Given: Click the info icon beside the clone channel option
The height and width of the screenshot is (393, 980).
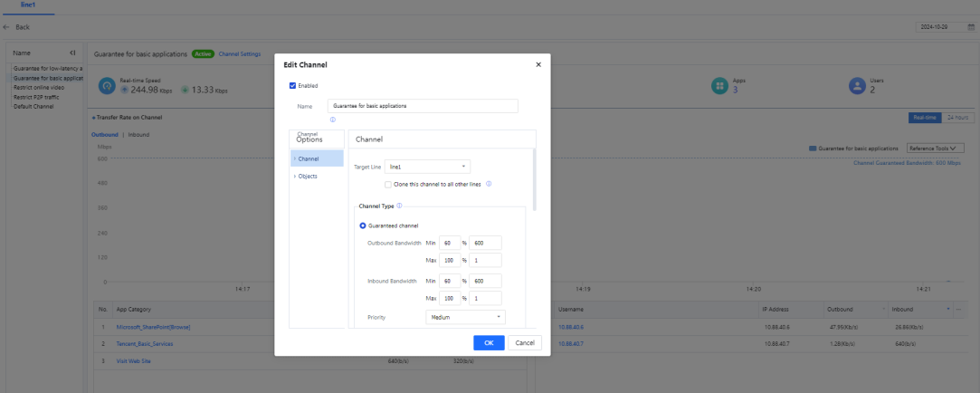Looking at the screenshot, I should coord(489,183).
